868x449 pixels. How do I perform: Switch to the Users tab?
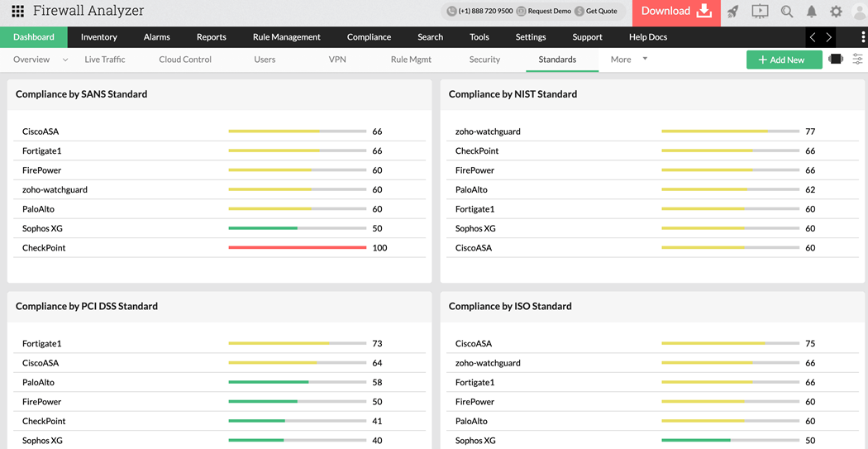tap(265, 60)
